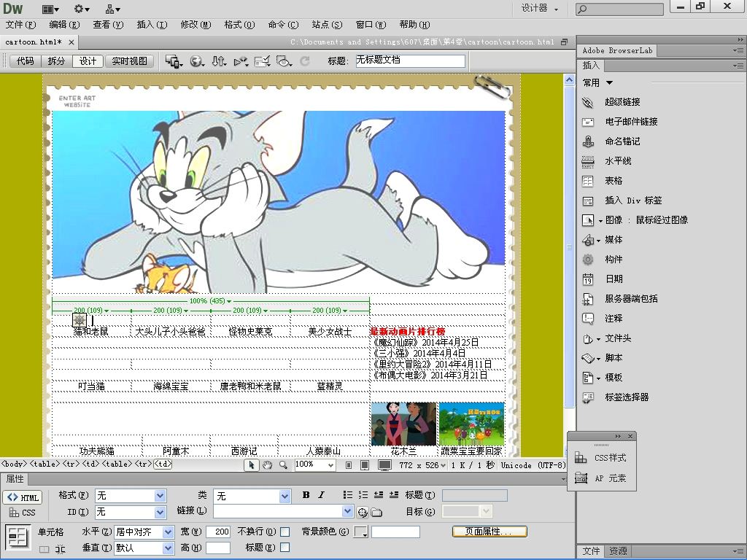Select the arrow Select tool

[252, 465]
